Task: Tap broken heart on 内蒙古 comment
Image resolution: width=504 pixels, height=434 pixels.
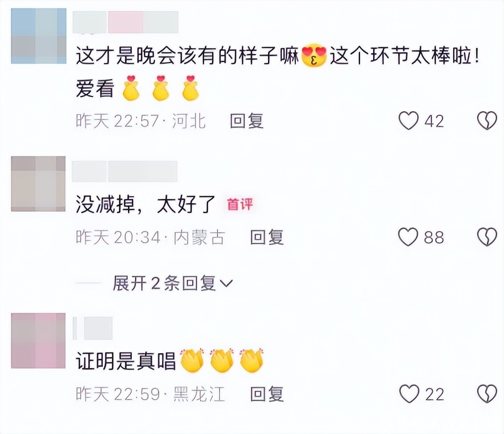Action: [x=487, y=237]
